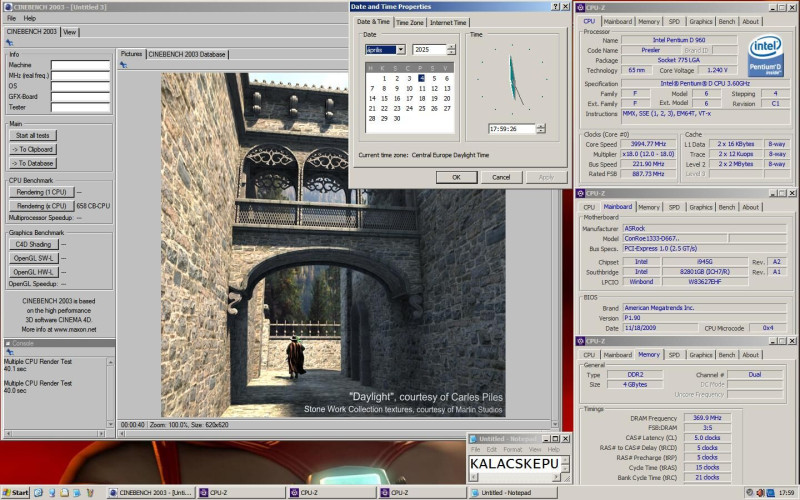The image size is (800, 500).
Task: Select day 30 in the calendar
Action: (396, 118)
